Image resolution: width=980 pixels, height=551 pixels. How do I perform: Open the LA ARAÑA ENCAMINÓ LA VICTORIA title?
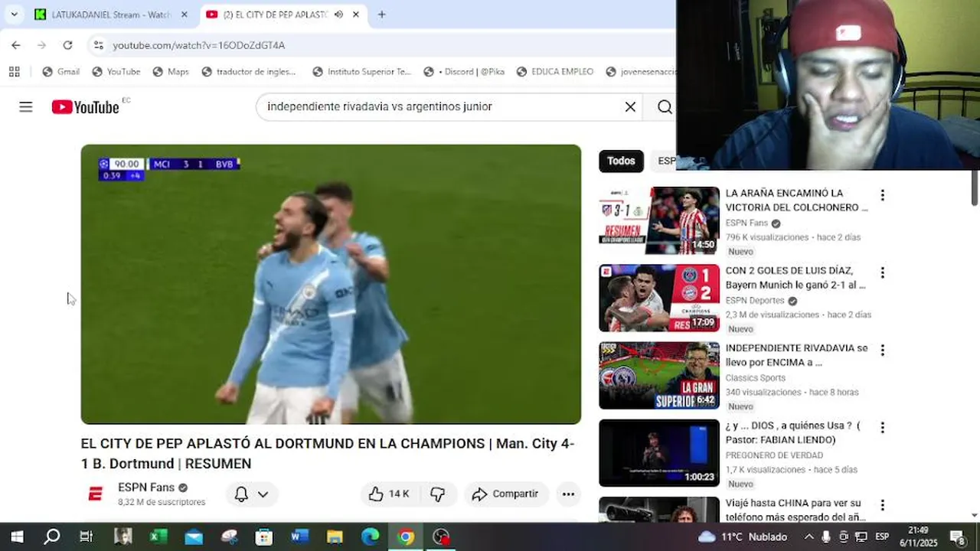coord(797,201)
